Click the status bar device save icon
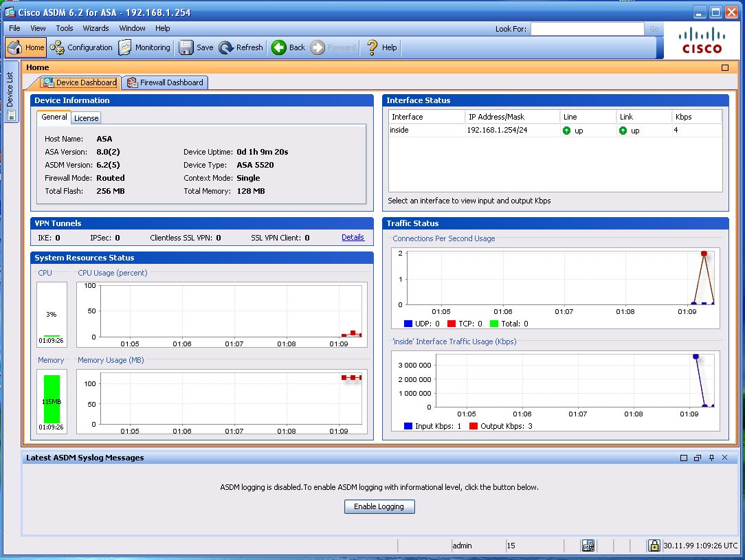Image resolution: width=745 pixels, height=560 pixels. click(x=588, y=546)
